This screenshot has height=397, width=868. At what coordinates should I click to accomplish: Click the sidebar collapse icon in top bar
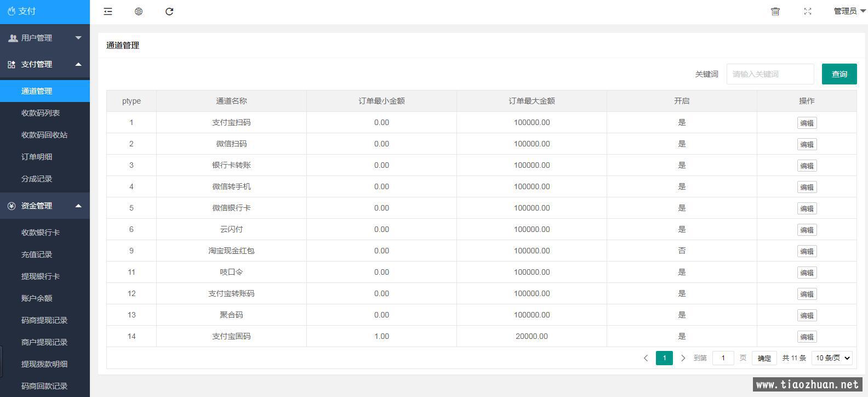(x=108, y=12)
